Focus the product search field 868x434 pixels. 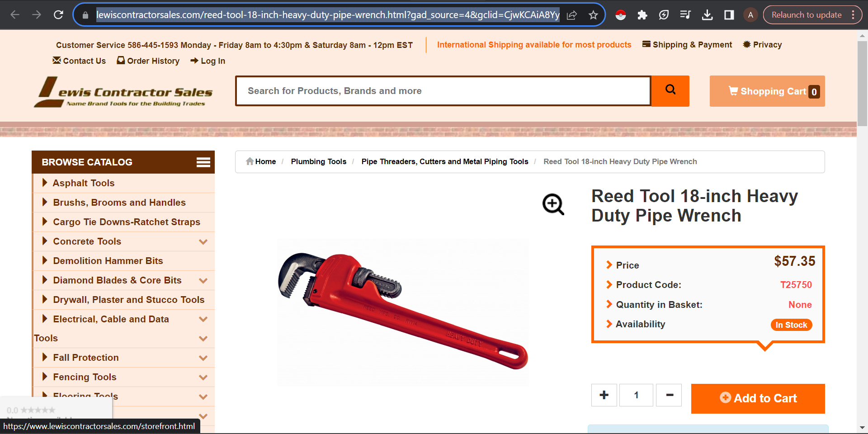tap(443, 91)
